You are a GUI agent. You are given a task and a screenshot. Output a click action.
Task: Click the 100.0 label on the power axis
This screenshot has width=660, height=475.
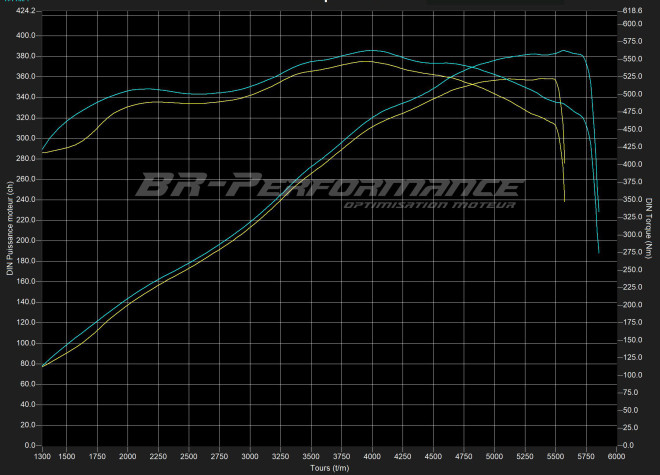24,343
